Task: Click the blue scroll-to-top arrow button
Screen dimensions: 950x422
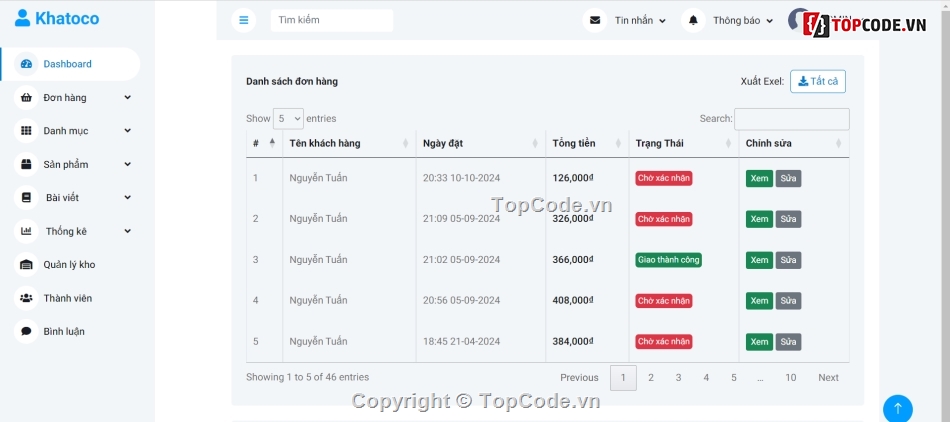Action: [897, 408]
